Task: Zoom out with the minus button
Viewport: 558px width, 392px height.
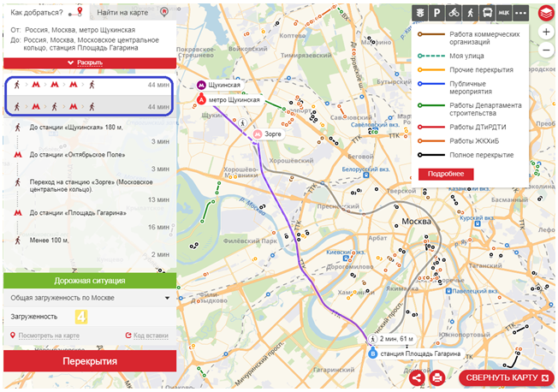Action: click(x=546, y=50)
